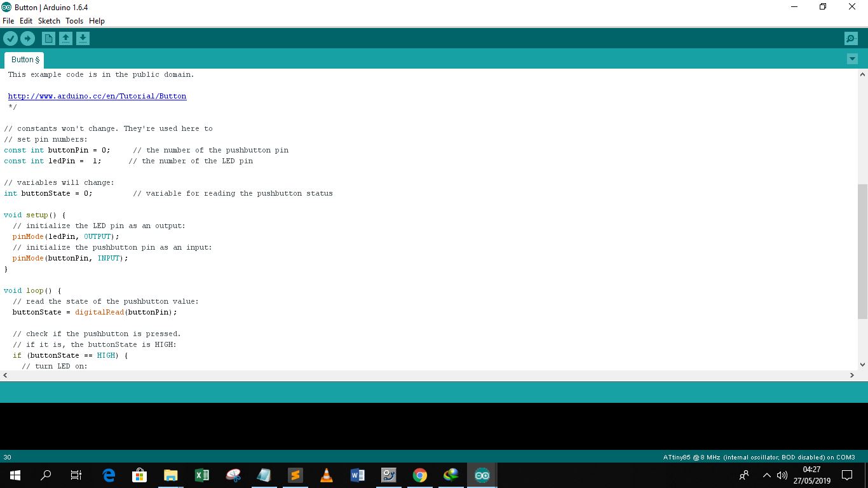Switch to Sublime Text in taskbar
This screenshot has height=488, width=868.
coord(295,475)
